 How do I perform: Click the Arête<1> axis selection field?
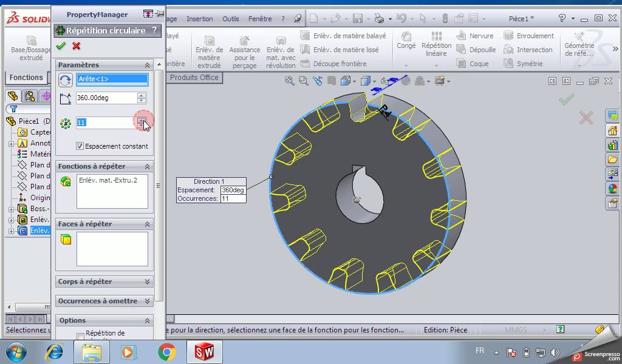coord(112,79)
